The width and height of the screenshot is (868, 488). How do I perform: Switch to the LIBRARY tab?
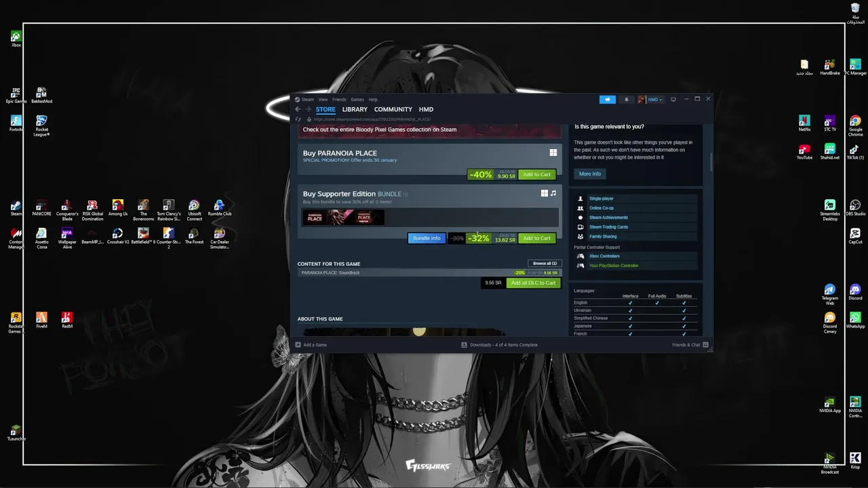355,110
